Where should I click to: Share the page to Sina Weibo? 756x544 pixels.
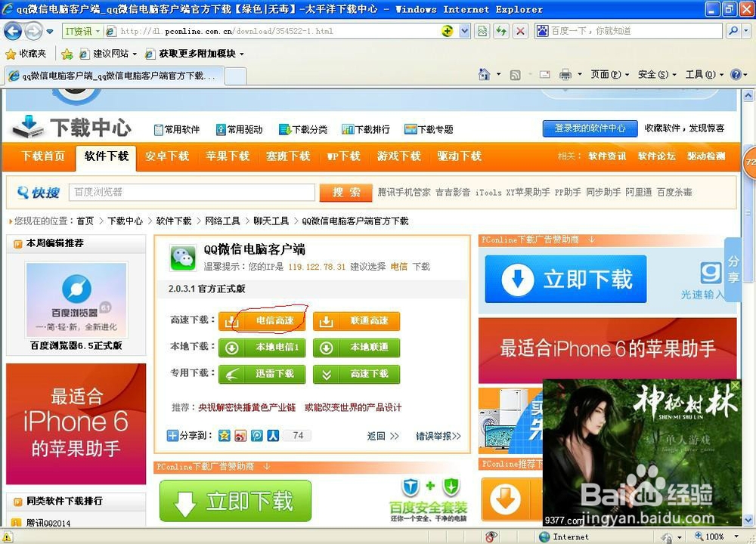click(x=240, y=436)
